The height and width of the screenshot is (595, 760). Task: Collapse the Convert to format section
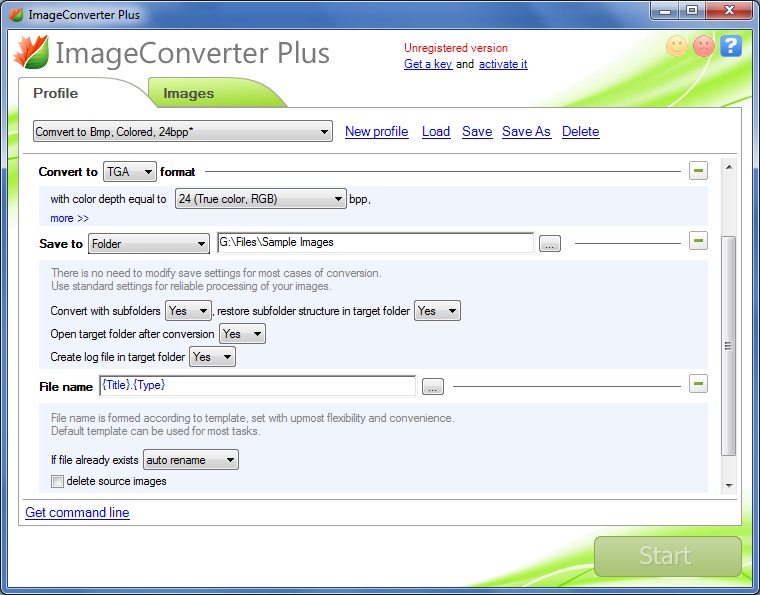tap(698, 171)
